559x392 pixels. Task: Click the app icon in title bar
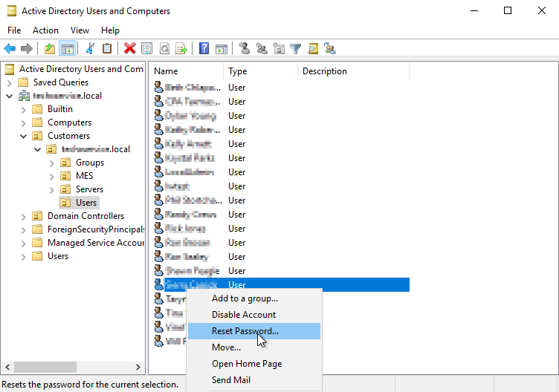tap(12, 11)
